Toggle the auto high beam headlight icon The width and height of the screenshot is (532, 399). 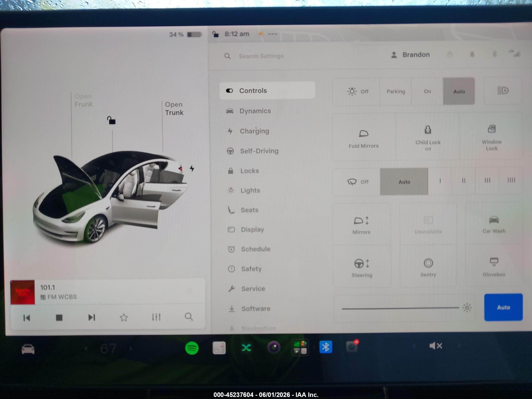click(503, 91)
